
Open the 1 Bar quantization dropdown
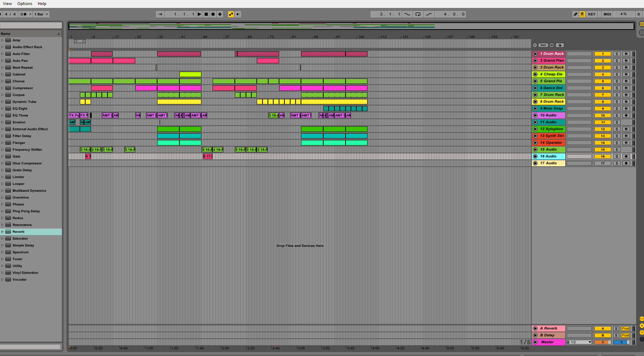pos(41,14)
